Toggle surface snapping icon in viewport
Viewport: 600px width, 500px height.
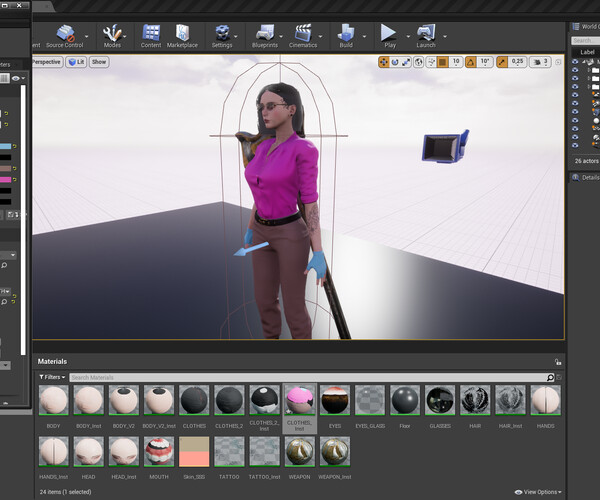pos(431,62)
